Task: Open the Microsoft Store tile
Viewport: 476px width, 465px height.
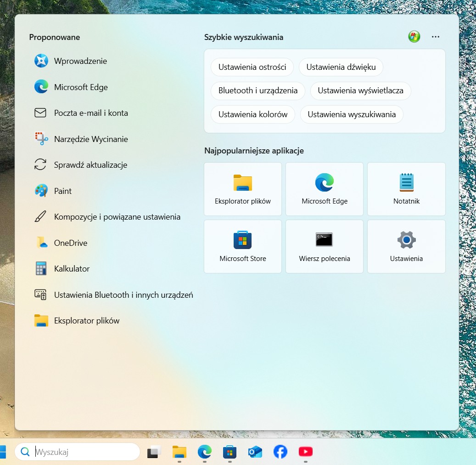Action: tap(242, 246)
